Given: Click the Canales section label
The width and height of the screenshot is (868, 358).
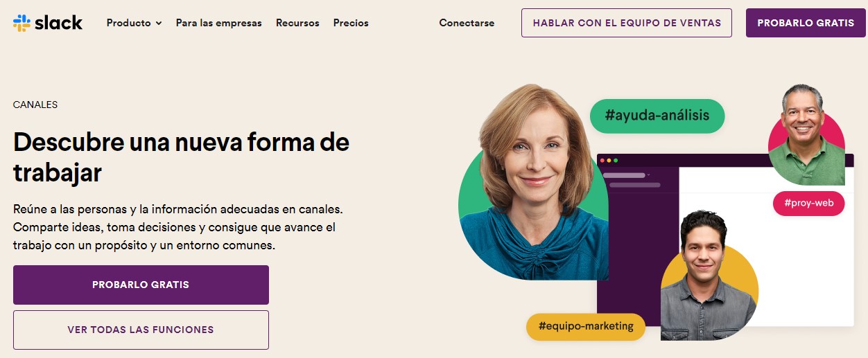Looking at the screenshot, I should click(x=35, y=105).
